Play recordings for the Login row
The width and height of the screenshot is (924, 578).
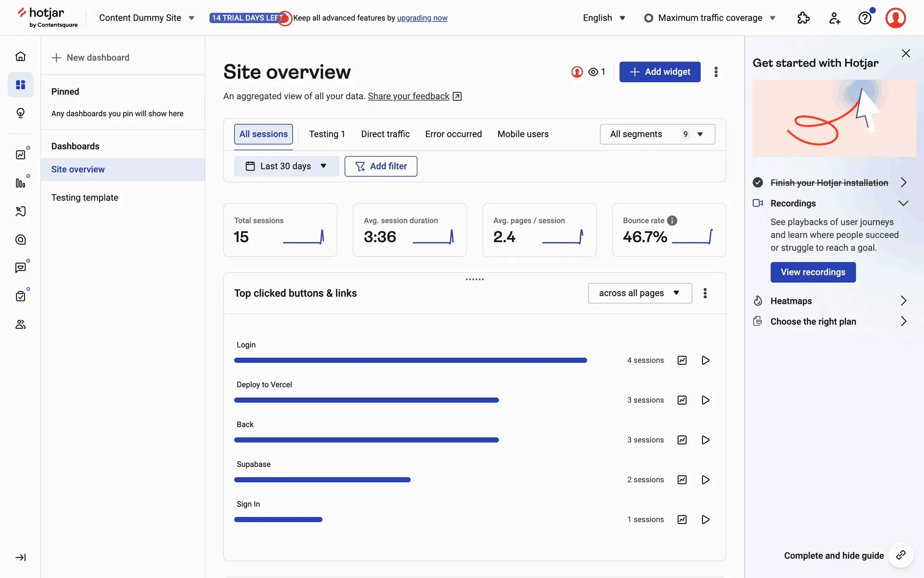(x=706, y=360)
